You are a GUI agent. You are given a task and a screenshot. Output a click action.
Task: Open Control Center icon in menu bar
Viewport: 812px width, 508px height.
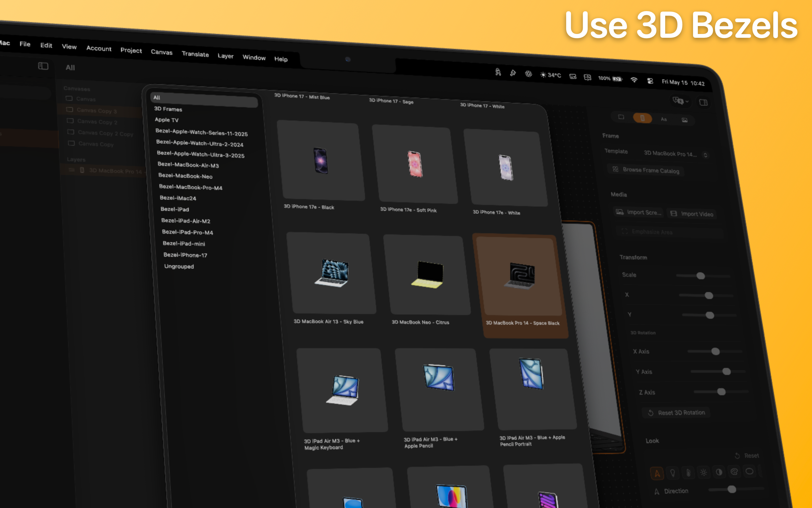[x=650, y=81]
